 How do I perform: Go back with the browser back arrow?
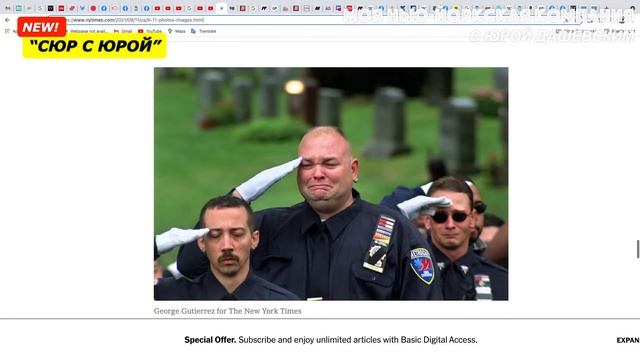point(7,20)
